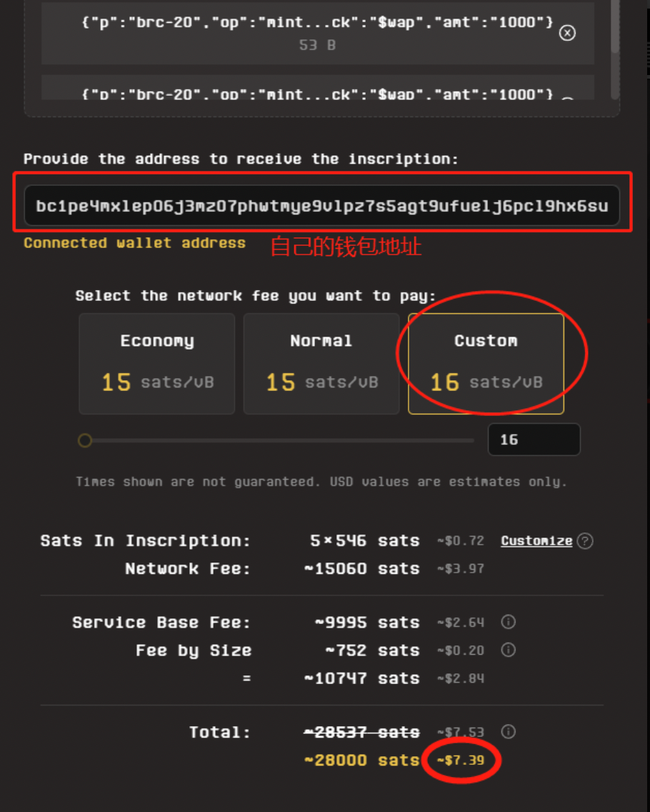Remove the first brc-20 mint inscription entry
Screen dimensions: 650x812
[x=567, y=33]
